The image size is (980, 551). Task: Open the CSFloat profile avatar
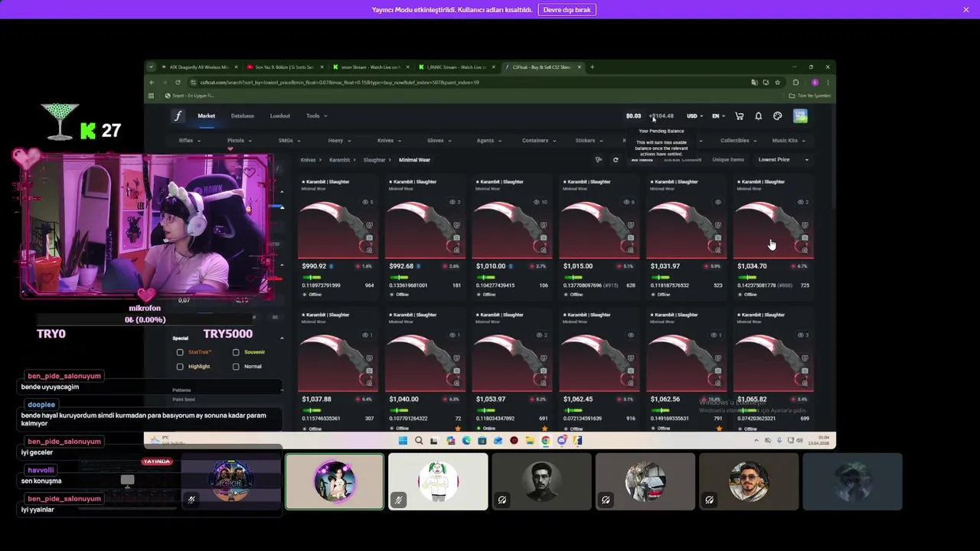tap(800, 116)
